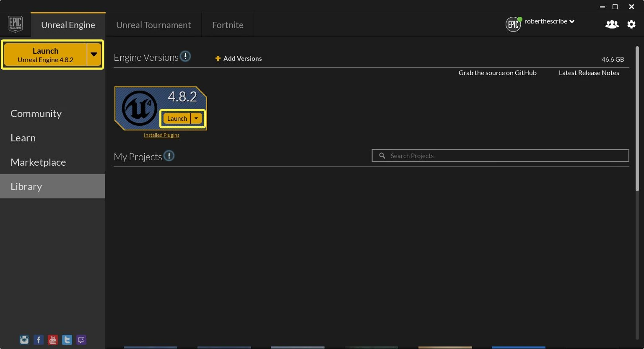Launch Unreal Engine 4.8.2 from the sidebar button
This screenshot has height=349, width=644.
(45, 55)
